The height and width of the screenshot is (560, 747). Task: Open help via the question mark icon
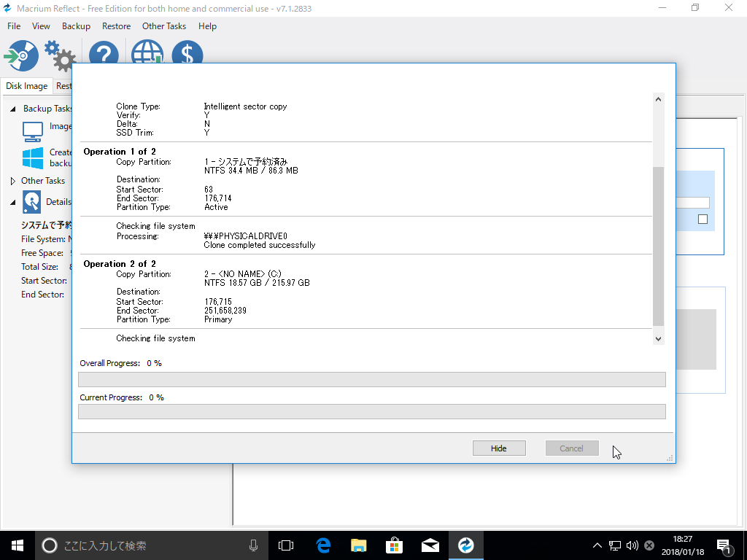coord(104,52)
